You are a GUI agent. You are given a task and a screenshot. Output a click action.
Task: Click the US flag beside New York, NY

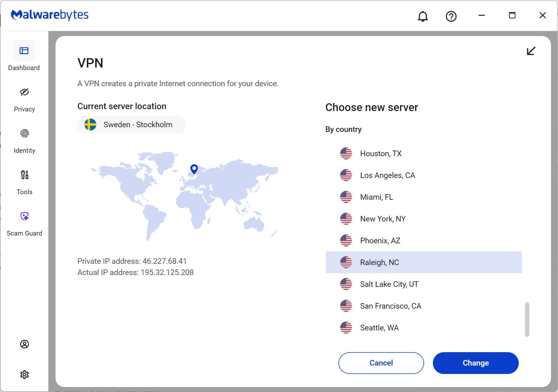pos(346,219)
